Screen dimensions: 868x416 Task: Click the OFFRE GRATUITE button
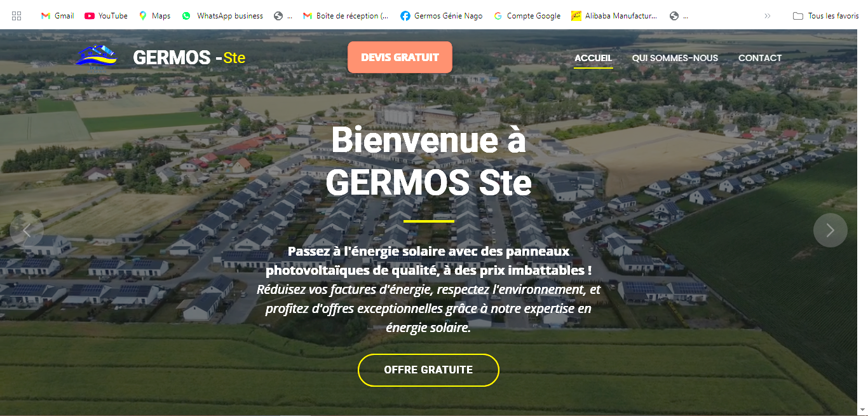pyautogui.click(x=428, y=370)
